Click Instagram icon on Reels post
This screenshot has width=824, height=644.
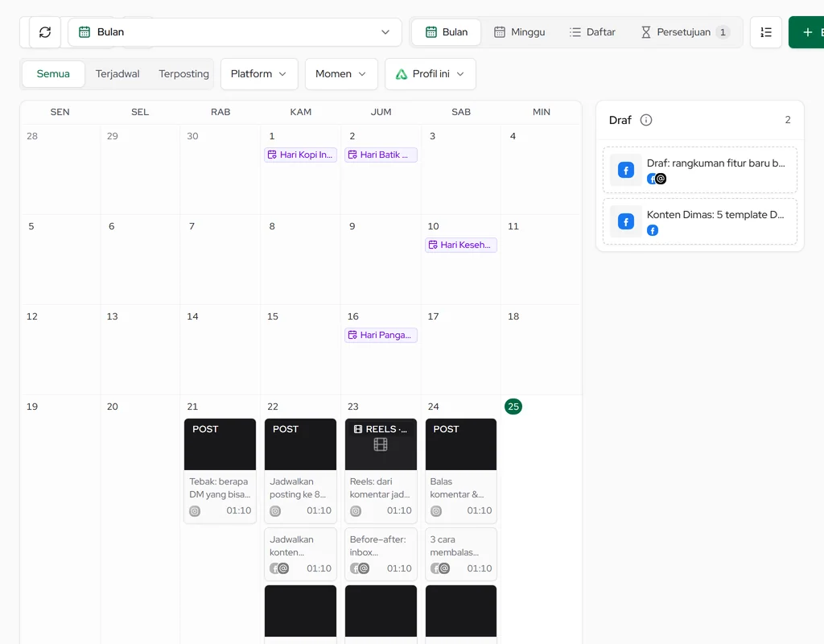coord(356,511)
